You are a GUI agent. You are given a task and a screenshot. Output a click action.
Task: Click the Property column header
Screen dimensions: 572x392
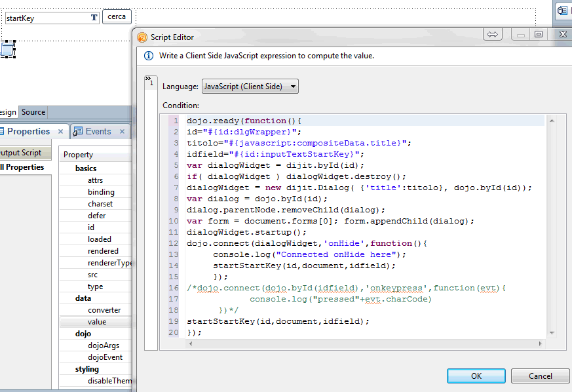coord(96,155)
